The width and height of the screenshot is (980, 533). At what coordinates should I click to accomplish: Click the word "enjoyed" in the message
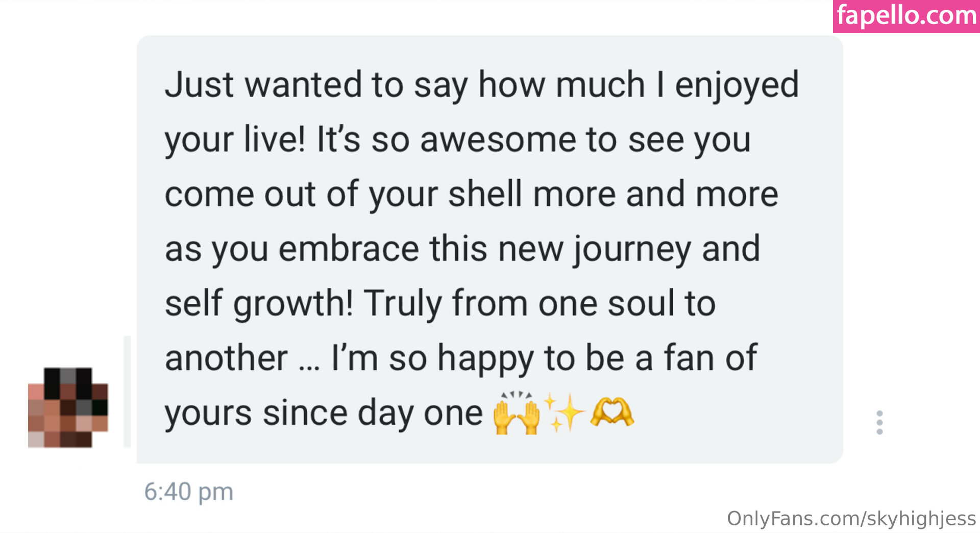coord(737,85)
